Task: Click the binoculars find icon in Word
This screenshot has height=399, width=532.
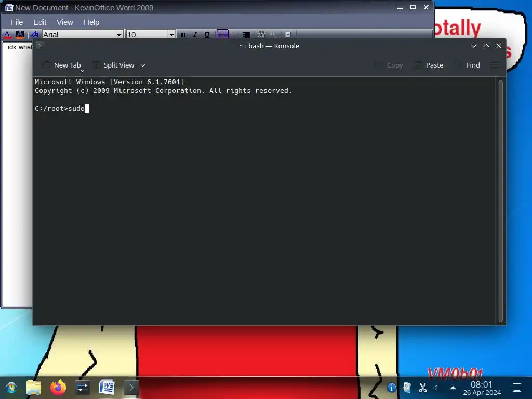Action: click(262, 35)
